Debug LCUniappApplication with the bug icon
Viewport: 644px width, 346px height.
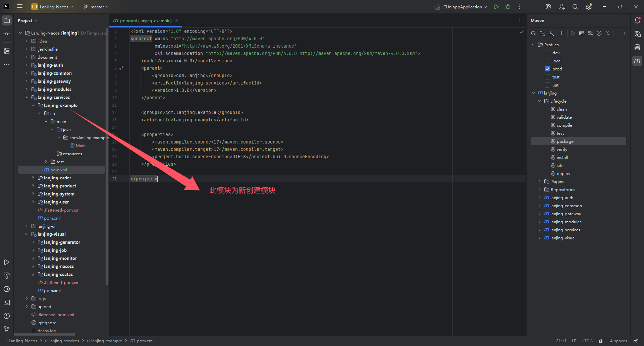click(508, 7)
